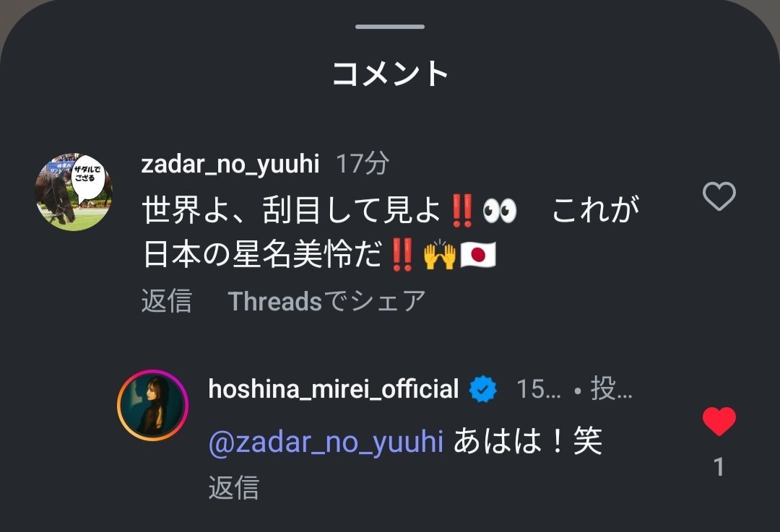Tap Threadsでシェア to share comment
Viewport: 780px width, 532px height.
[x=327, y=301]
